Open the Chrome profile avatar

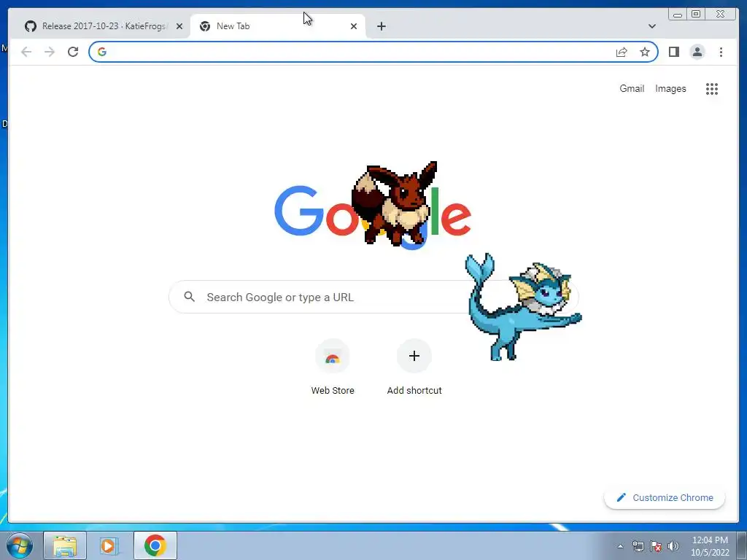tap(697, 52)
